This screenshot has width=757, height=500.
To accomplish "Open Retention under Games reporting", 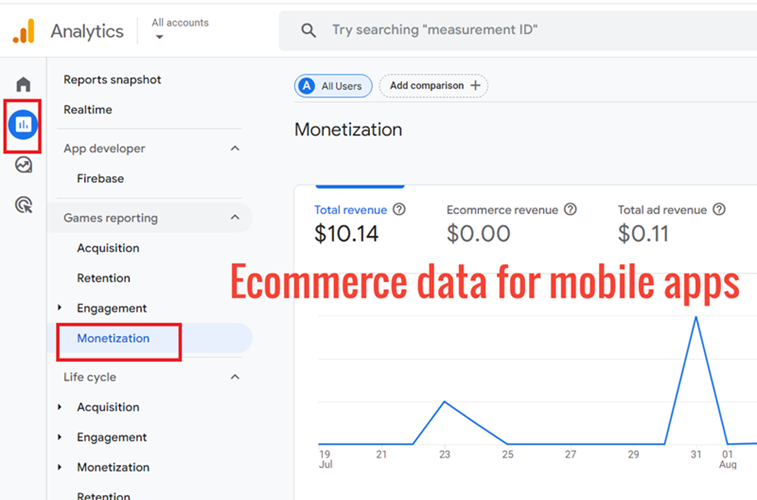I will click(x=104, y=278).
